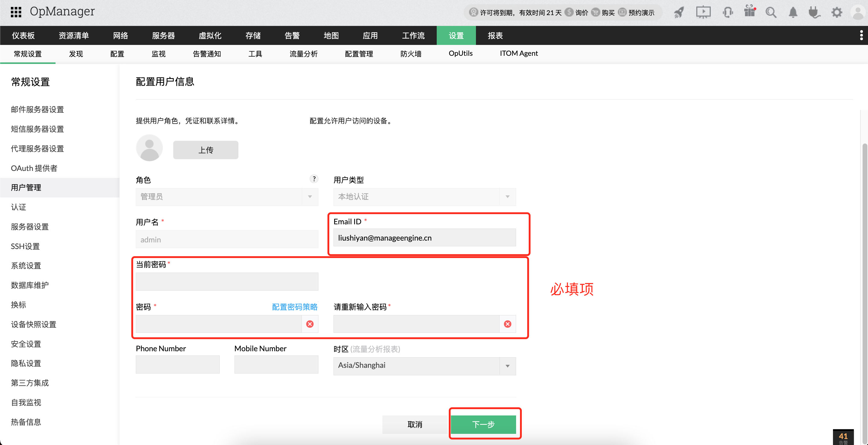Open the gear settings icon
The height and width of the screenshot is (445, 868).
[837, 12]
